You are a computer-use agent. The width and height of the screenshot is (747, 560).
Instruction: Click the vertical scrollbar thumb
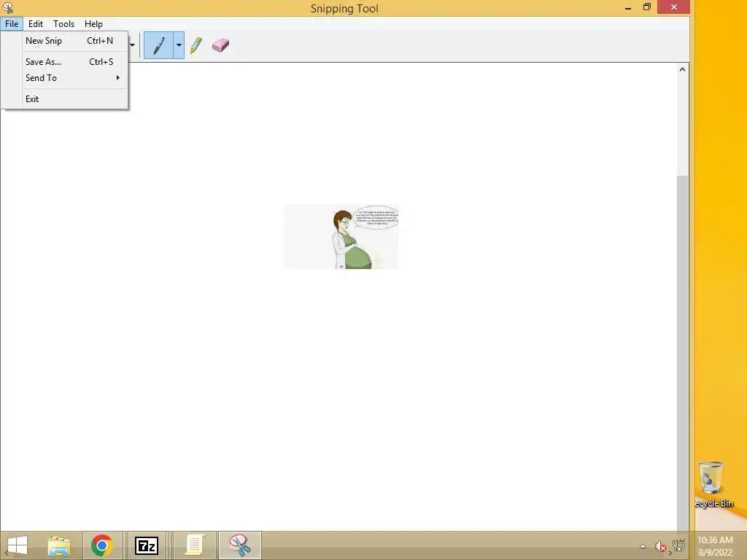point(682,352)
